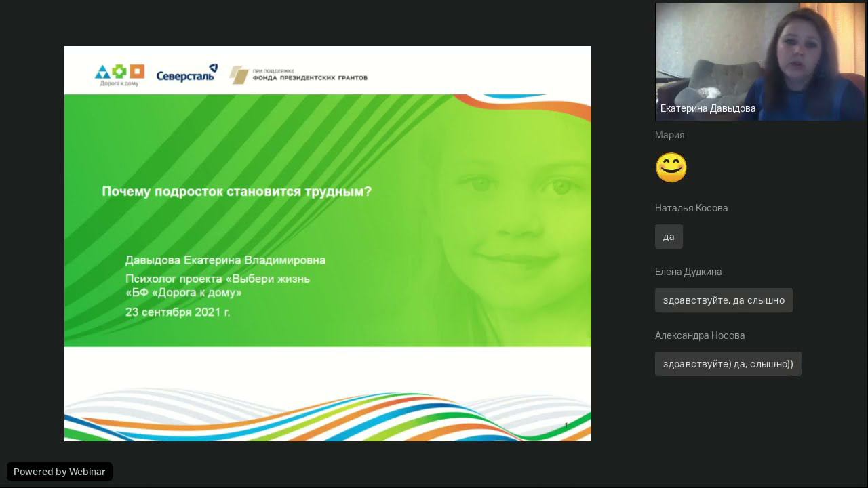Click the Северсталь logo on slide
The width and height of the screenshot is (868, 488).
click(187, 73)
